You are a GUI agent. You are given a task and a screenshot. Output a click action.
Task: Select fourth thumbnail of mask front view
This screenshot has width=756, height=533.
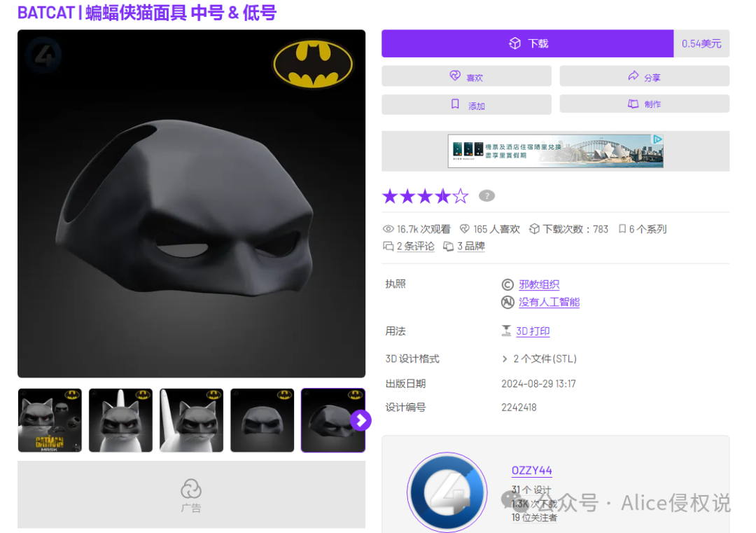click(262, 420)
